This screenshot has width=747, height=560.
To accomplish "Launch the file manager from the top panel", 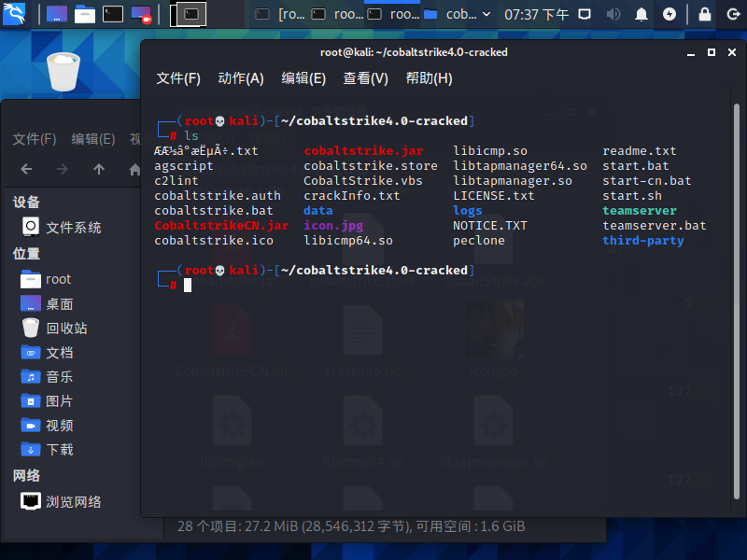I will coord(85,13).
